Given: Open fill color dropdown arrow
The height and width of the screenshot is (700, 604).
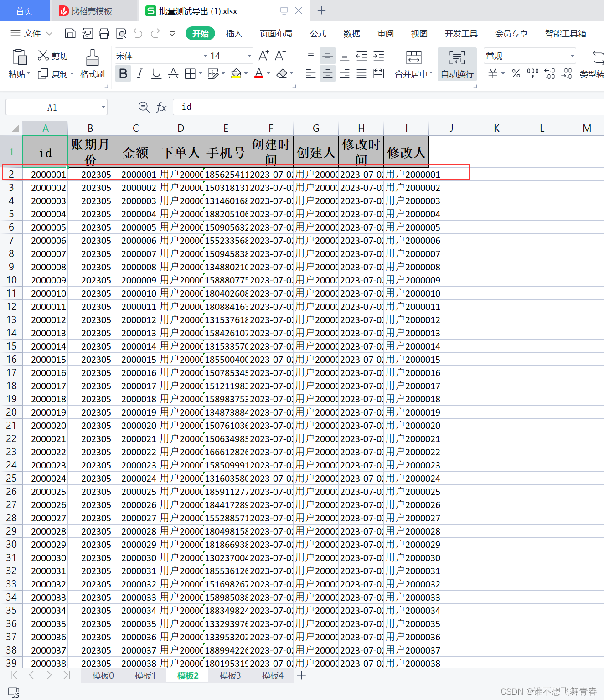Looking at the screenshot, I should 246,73.
